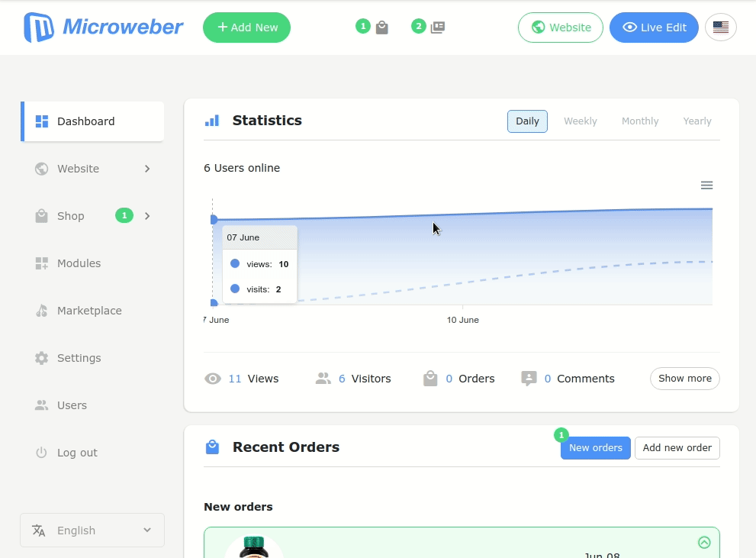Click the Shop bag icon in sidebar

pyautogui.click(x=41, y=215)
